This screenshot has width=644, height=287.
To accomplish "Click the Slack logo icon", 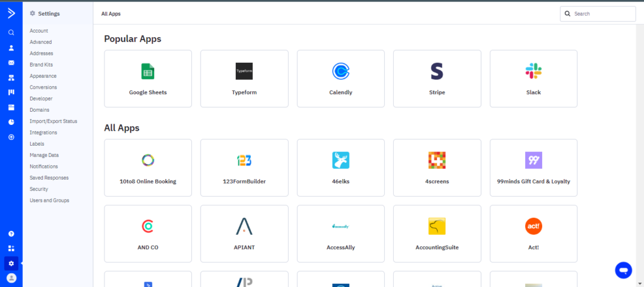I will tap(533, 72).
